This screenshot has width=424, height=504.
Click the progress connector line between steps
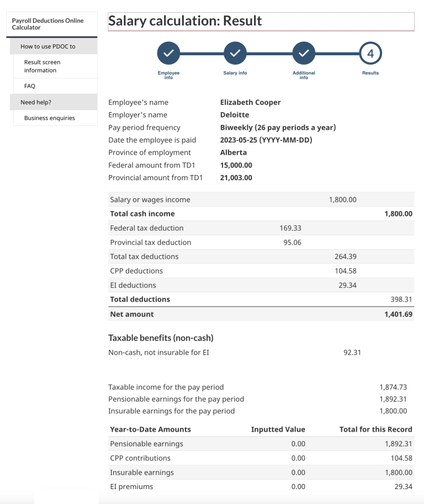pos(269,53)
